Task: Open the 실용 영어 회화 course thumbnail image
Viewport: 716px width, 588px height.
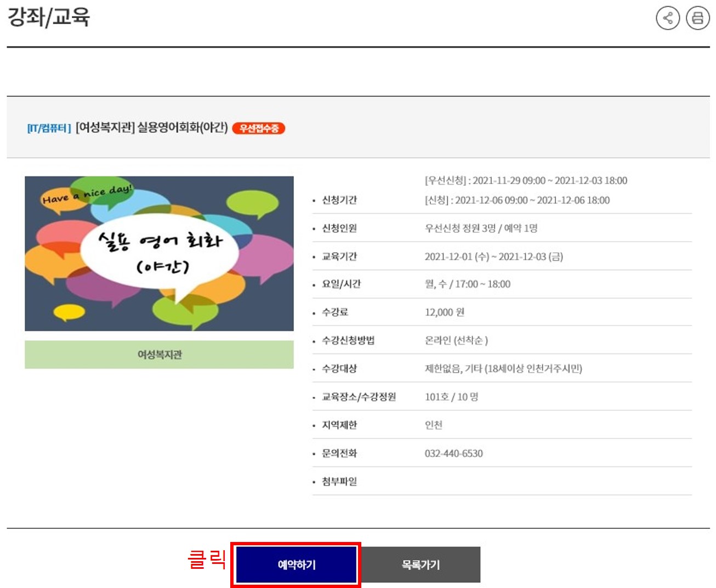Action: pyautogui.click(x=159, y=253)
